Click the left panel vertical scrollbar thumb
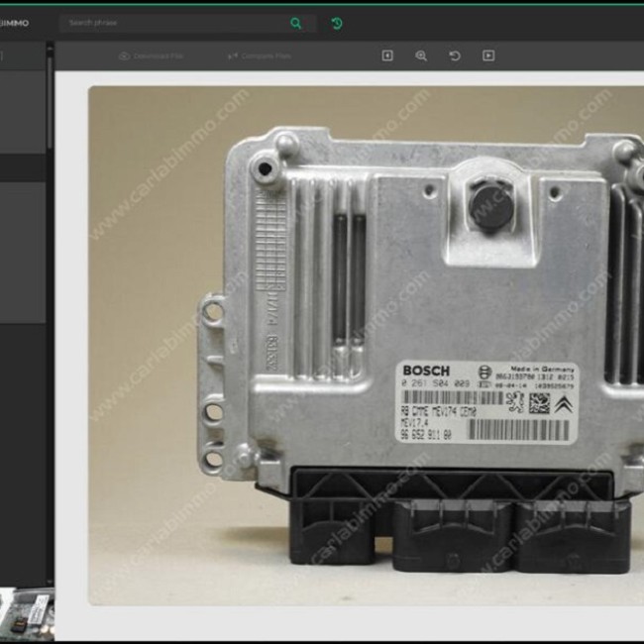This screenshot has width=644, height=644. [51, 103]
